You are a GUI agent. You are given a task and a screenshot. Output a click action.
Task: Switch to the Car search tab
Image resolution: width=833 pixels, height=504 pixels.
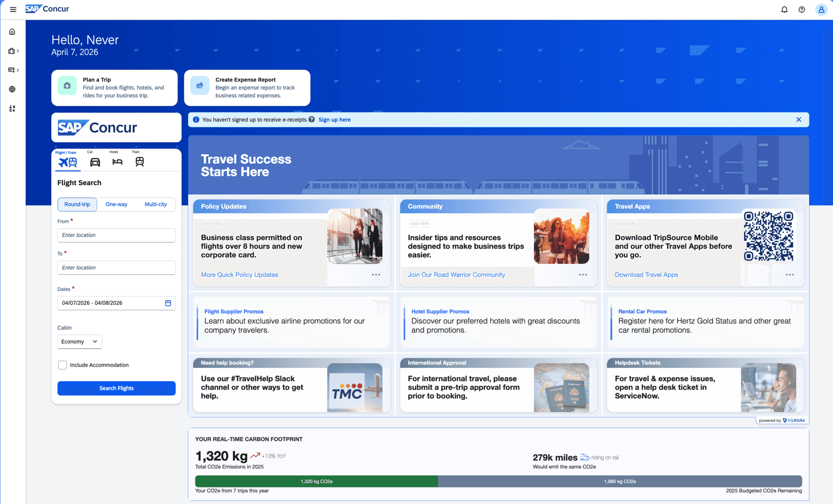coord(95,159)
